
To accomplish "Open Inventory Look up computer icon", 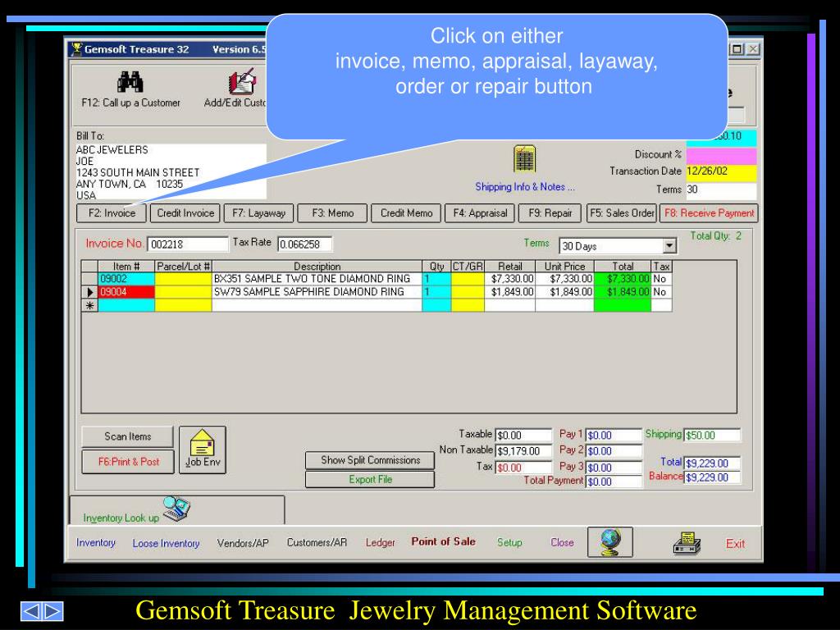I will point(177,509).
